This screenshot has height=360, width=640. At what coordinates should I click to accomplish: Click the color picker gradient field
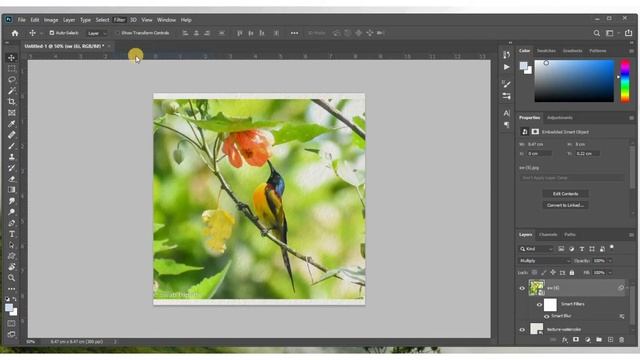574,81
